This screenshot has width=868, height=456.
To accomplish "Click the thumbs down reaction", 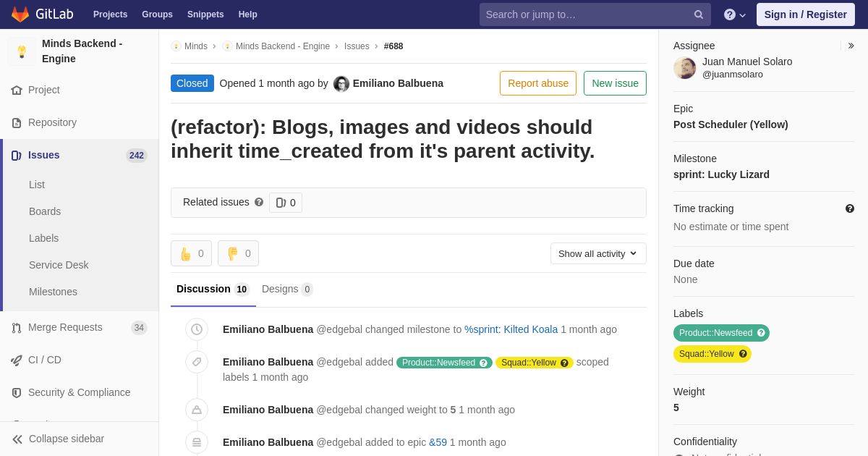I will (x=238, y=253).
